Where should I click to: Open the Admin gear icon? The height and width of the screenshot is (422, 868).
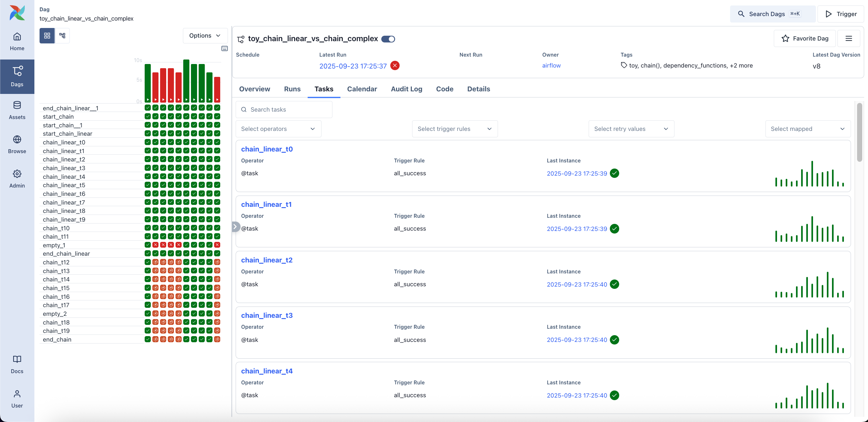coord(17,174)
